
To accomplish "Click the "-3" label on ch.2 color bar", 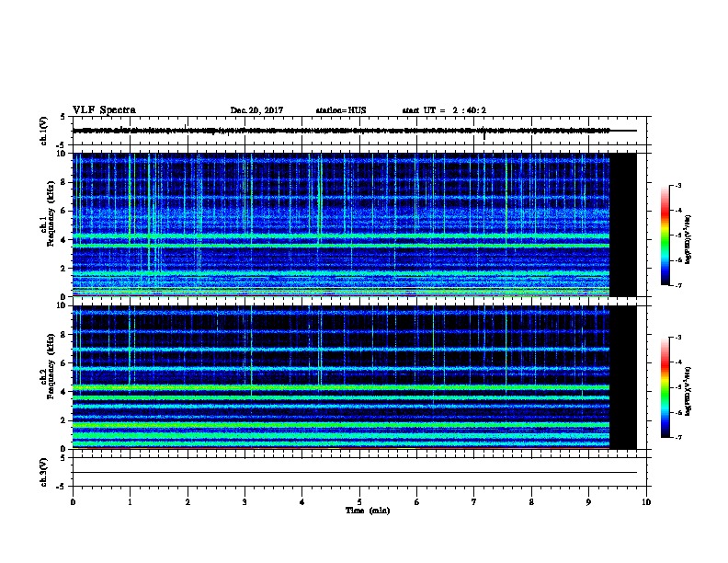I will pos(677,338).
